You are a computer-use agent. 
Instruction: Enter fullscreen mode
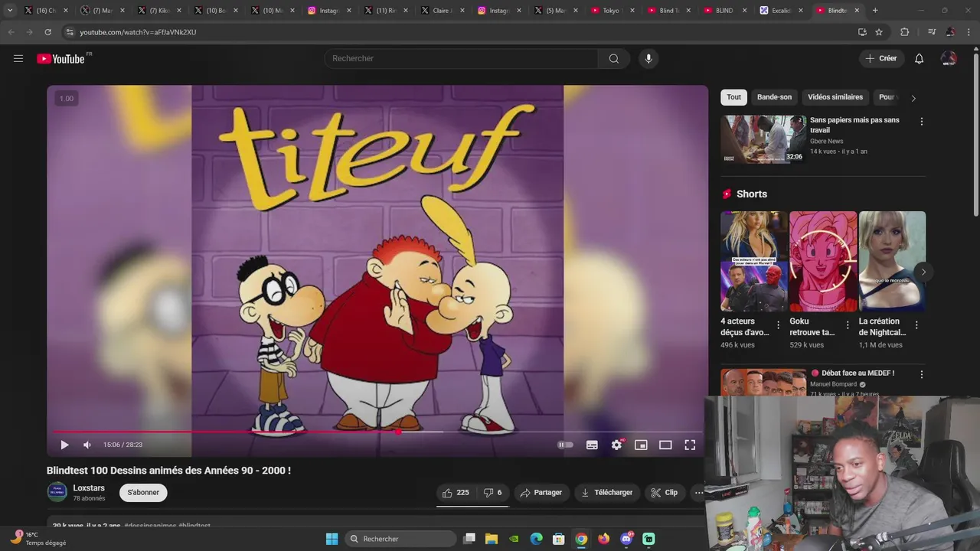(690, 445)
